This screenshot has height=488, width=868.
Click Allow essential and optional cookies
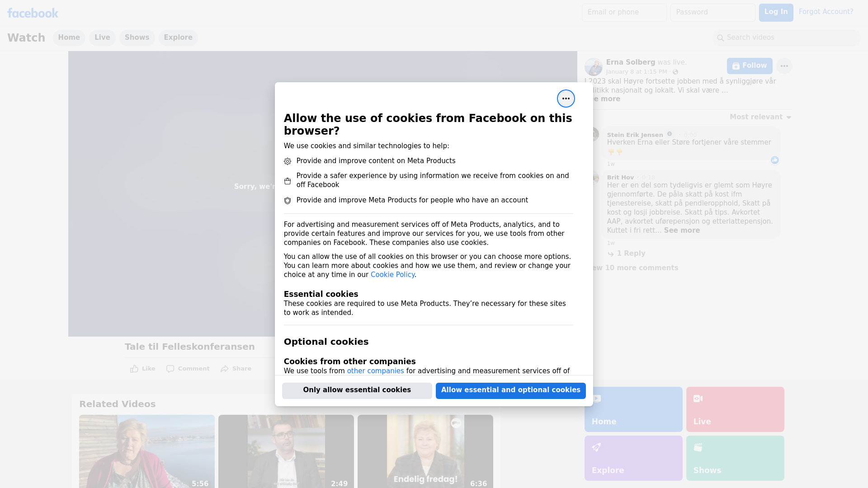click(511, 391)
